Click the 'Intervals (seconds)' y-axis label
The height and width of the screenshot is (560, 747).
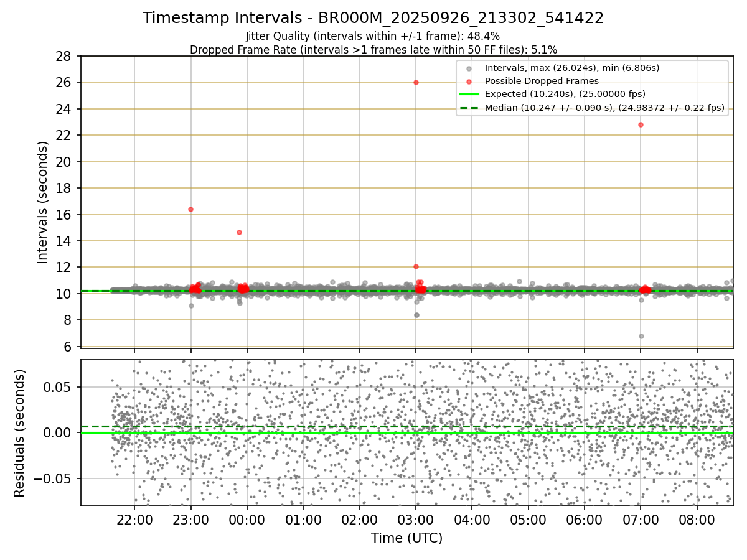coord(42,202)
